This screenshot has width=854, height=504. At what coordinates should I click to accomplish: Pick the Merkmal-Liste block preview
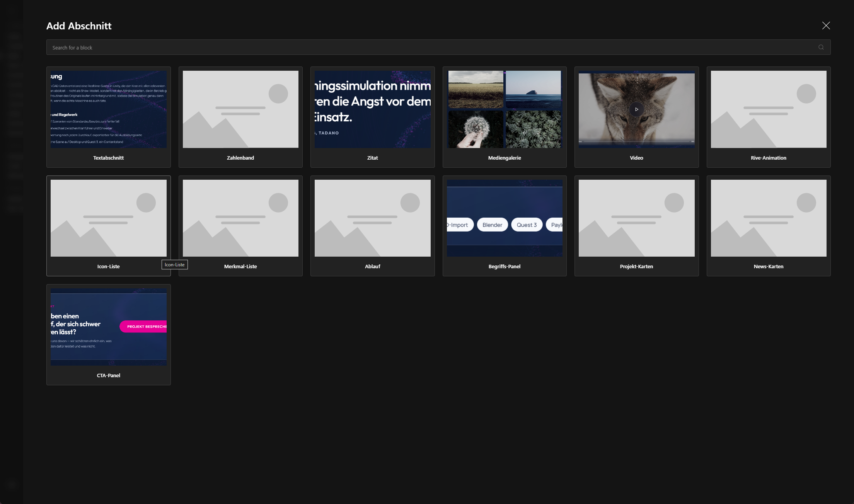(x=240, y=218)
